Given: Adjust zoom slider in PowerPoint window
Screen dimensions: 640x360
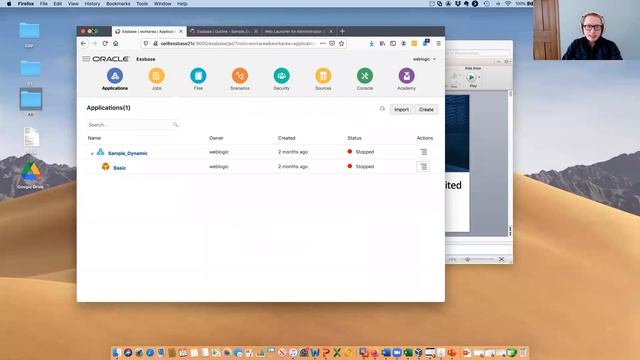Looking at the screenshot, I should [x=468, y=259].
